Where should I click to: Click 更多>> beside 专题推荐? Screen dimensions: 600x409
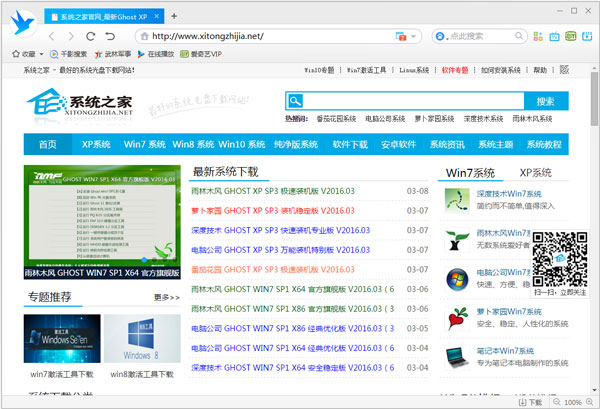click(167, 297)
